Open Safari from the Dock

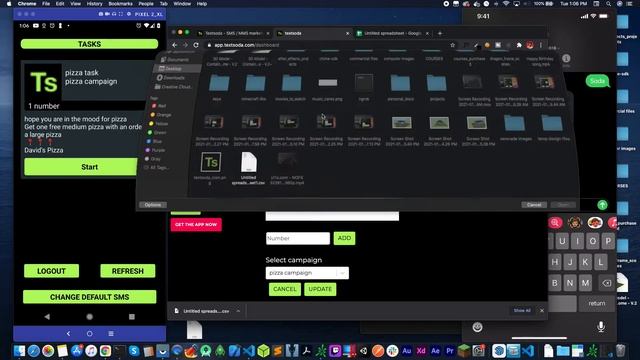tap(33, 351)
